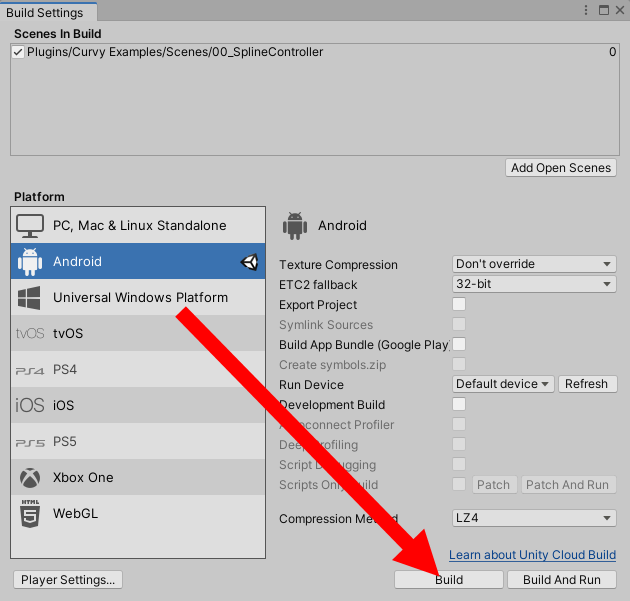Click the Export Project label
Screen dimensions: 630x601
point(318,305)
